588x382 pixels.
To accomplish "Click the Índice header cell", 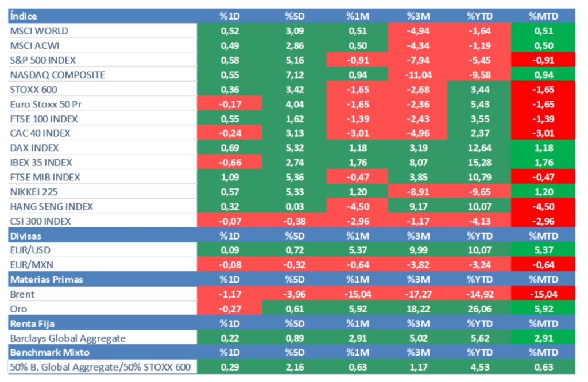I will click(24, 16).
